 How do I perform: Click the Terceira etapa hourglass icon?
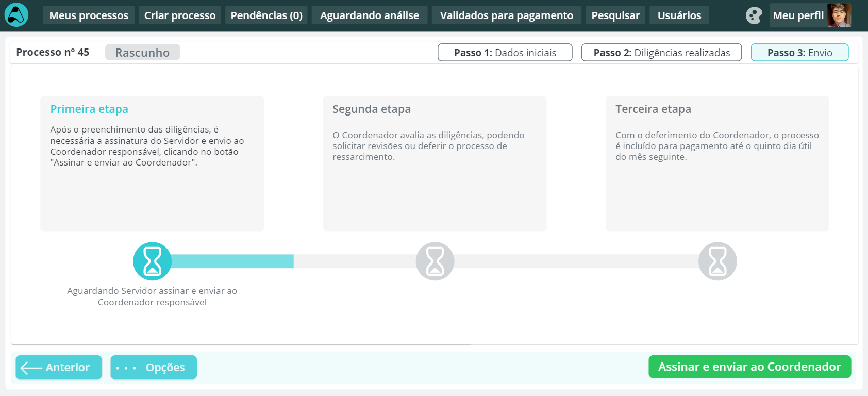click(717, 261)
